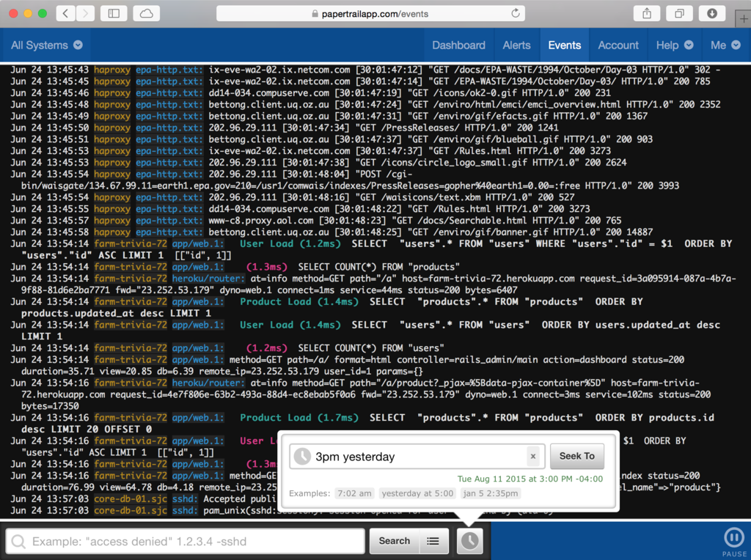
Task: Click the Safari share icon
Action: point(647,13)
